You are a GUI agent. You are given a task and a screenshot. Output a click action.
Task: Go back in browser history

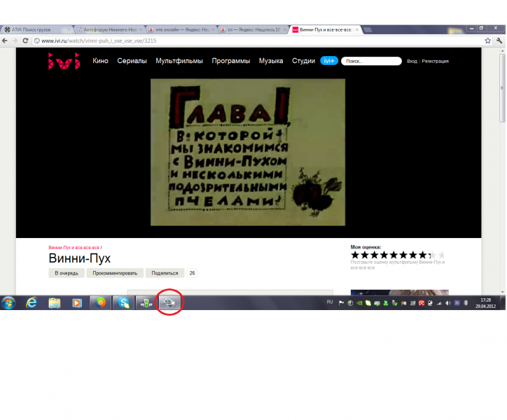[x=5, y=41]
